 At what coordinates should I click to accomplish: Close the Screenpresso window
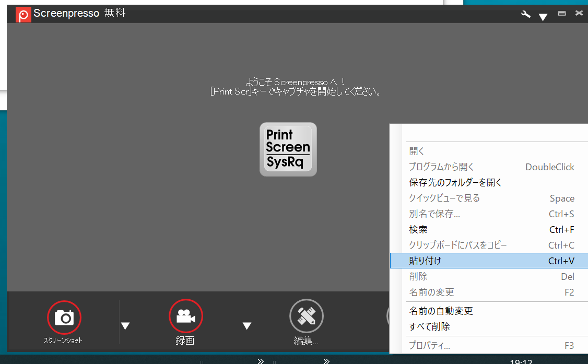pos(579,13)
